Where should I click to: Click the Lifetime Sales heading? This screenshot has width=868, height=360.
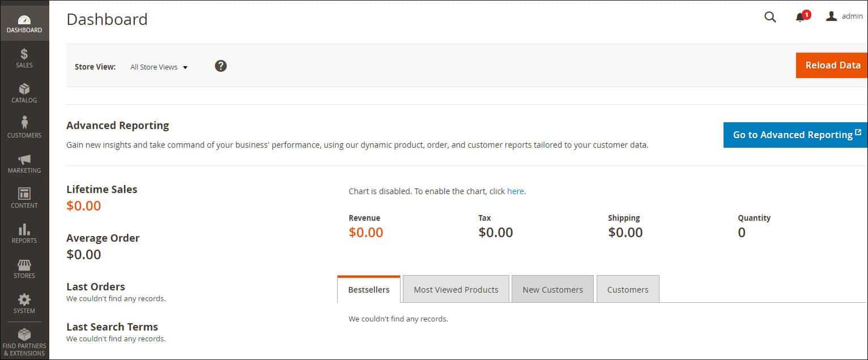(x=102, y=189)
